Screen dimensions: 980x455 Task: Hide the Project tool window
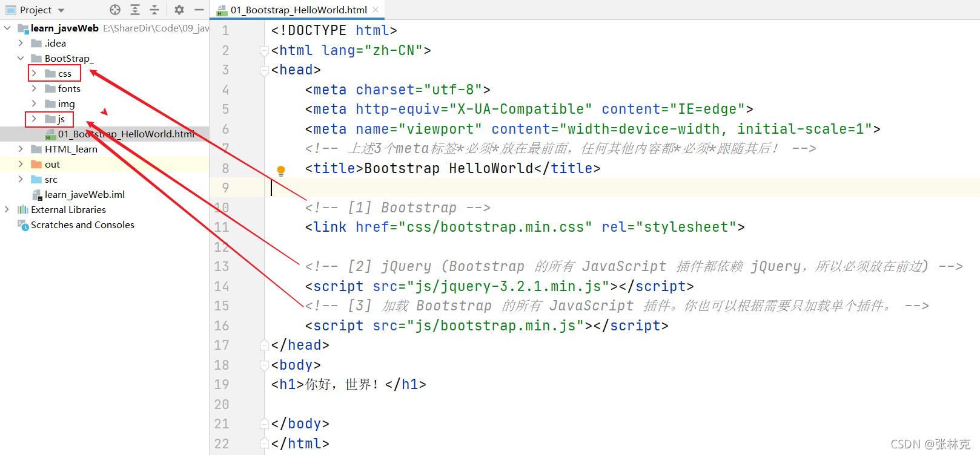point(199,10)
